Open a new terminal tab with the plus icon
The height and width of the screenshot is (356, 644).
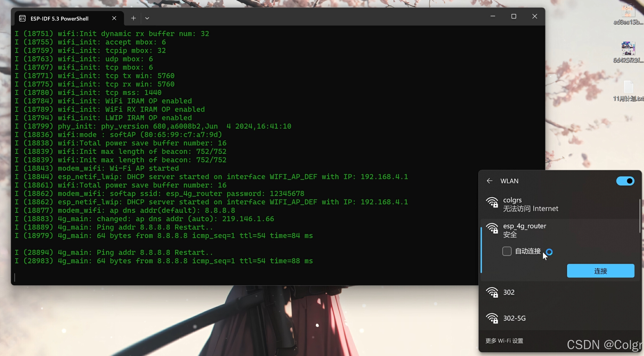coord(133,18)
